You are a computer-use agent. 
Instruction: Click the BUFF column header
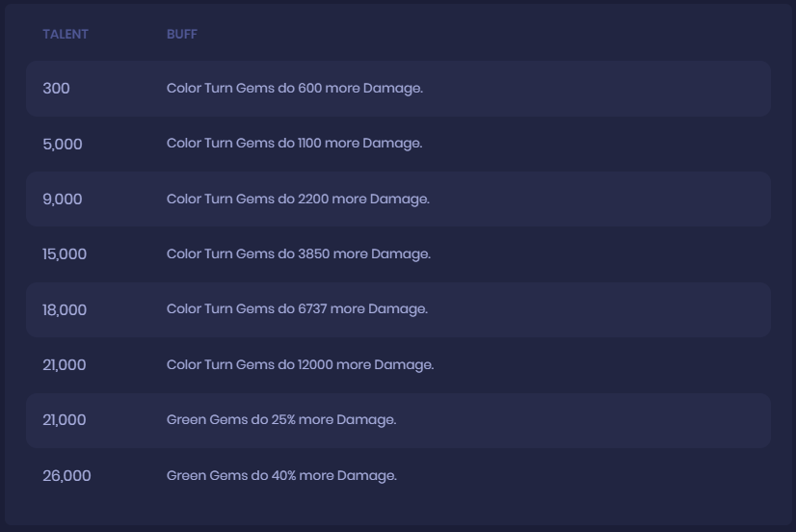[x=181, y=35]
